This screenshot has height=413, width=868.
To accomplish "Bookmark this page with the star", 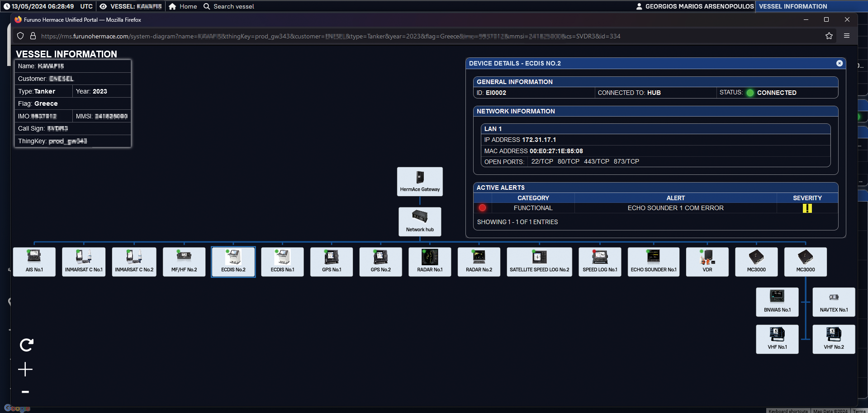I will 829,36.
